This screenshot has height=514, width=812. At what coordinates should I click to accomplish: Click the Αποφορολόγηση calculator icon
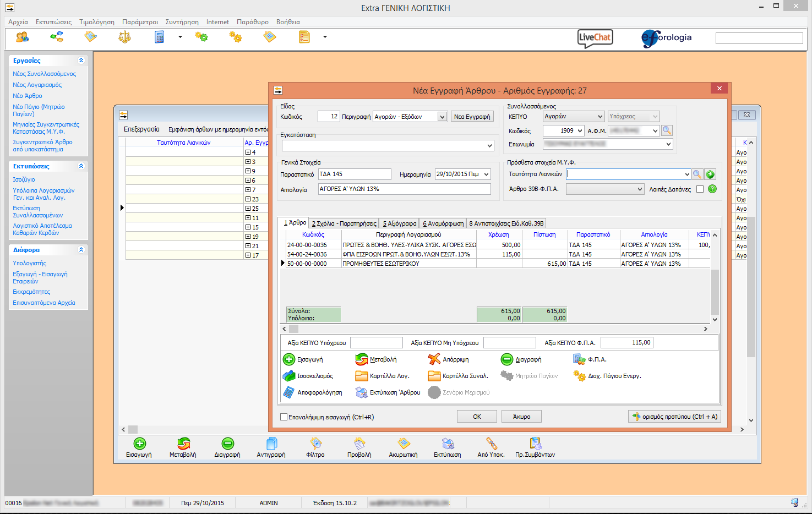[289, 392]
